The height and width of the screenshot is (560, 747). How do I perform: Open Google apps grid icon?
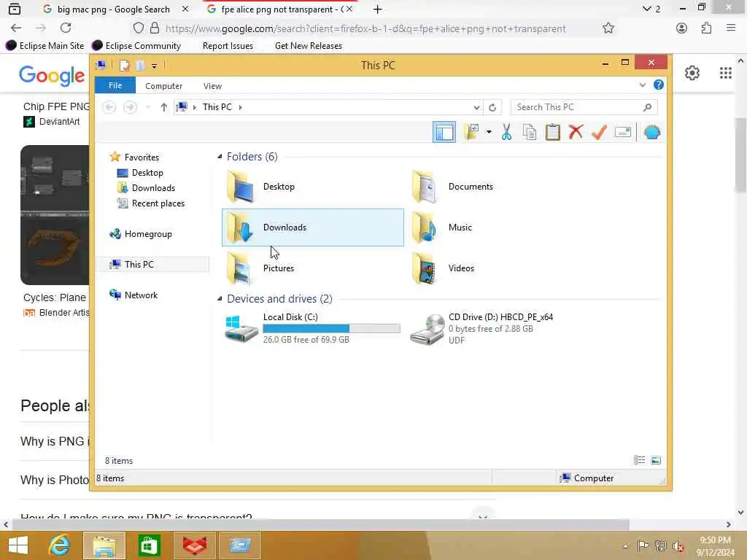(x=726, y=73)
